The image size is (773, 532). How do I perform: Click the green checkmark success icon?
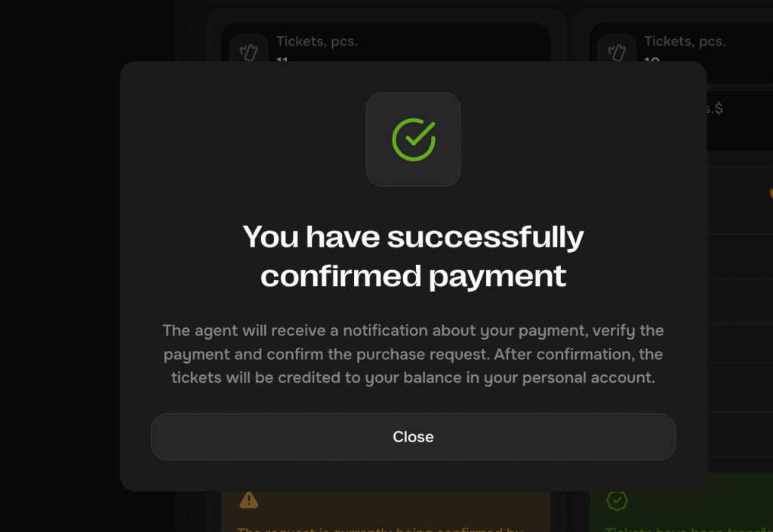413,139
